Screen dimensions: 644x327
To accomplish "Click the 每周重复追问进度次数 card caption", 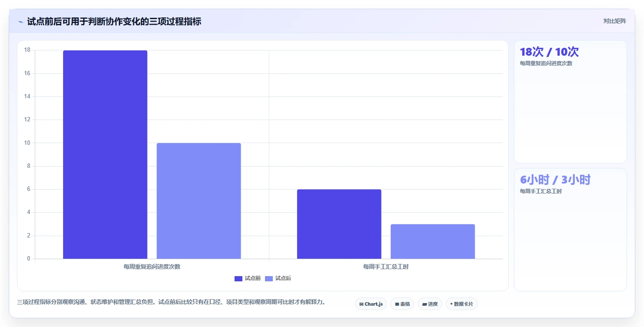I will click(546, 63).
